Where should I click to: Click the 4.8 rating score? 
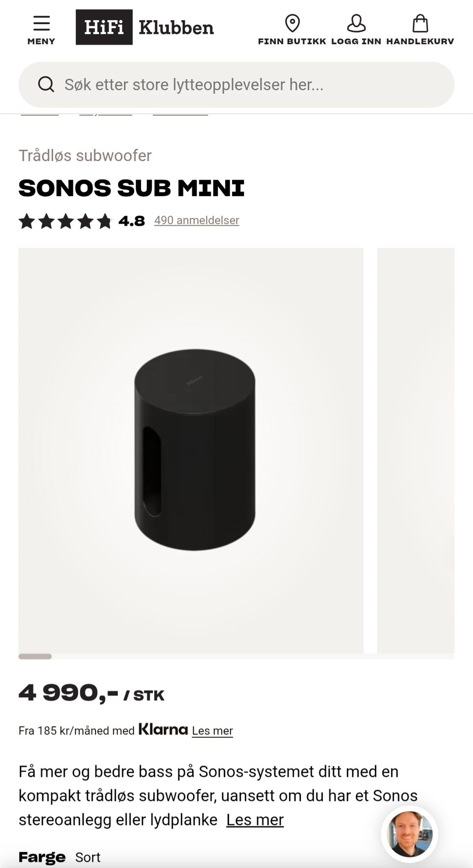132,221
